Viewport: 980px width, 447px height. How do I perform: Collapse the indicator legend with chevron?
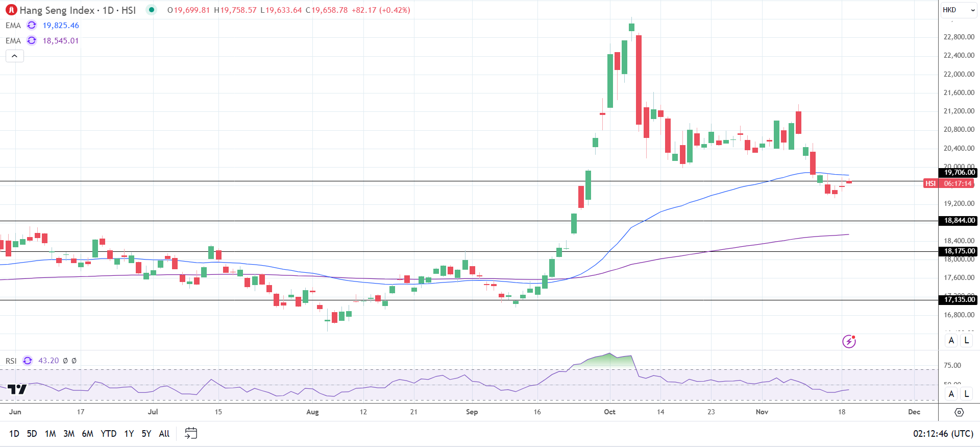15,56
